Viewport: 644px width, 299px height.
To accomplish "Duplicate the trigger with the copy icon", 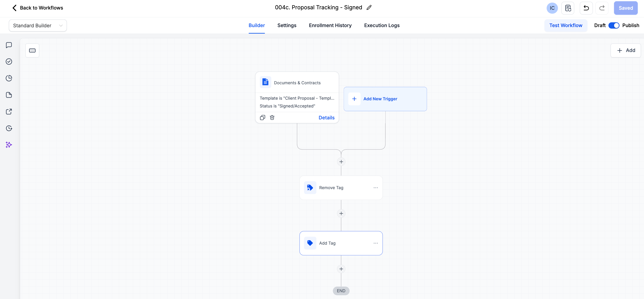I will (x=262, y=117).
